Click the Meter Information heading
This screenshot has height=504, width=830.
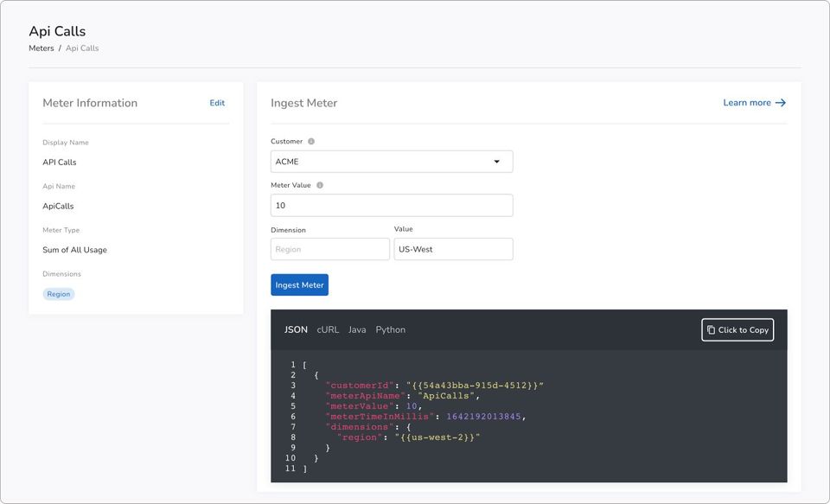90,103
